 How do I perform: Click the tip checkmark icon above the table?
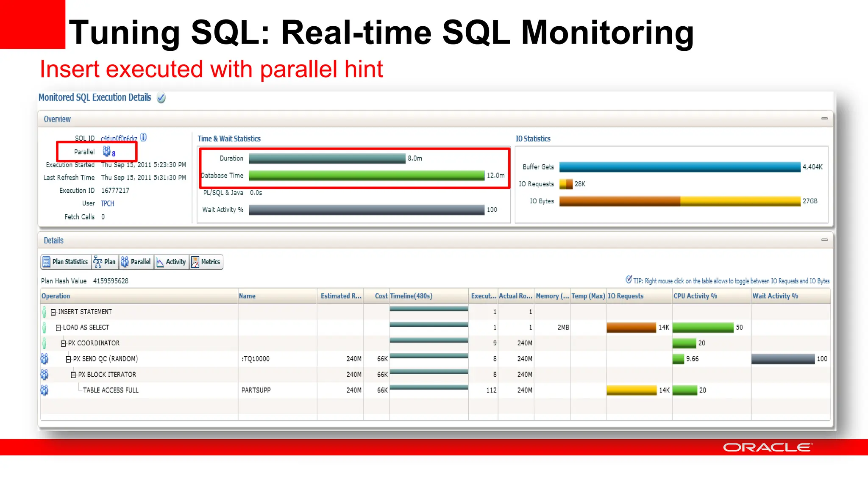pyautogui.click(x=629, y=280)
